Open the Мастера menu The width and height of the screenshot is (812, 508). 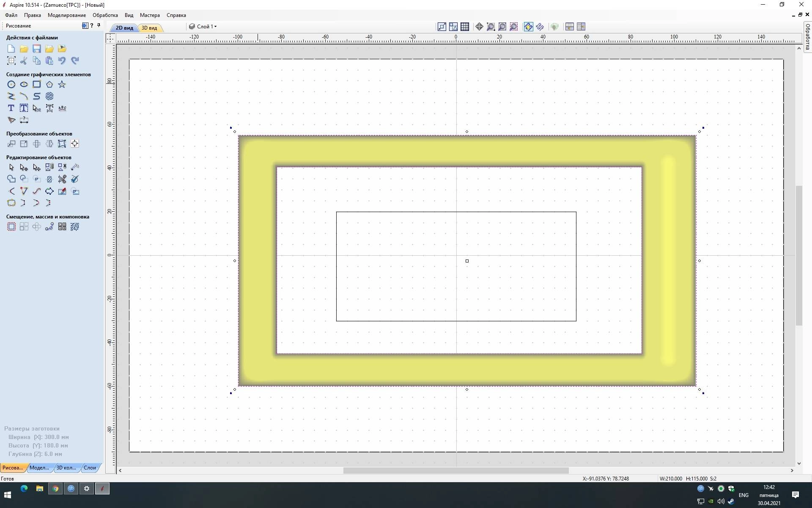tap(150, 15)
